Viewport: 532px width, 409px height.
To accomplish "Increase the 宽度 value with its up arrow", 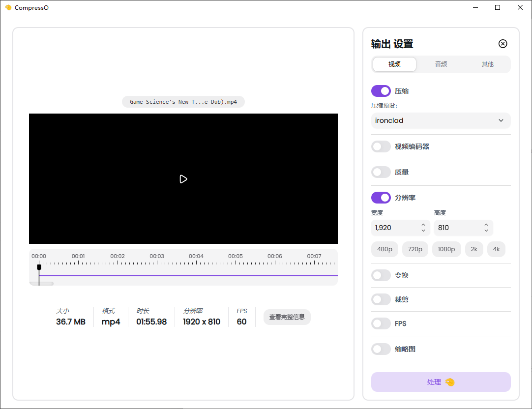I will (423, 225).
